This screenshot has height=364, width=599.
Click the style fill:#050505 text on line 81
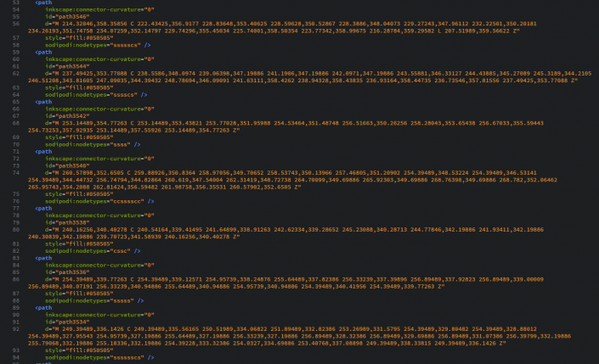(79, 244)
